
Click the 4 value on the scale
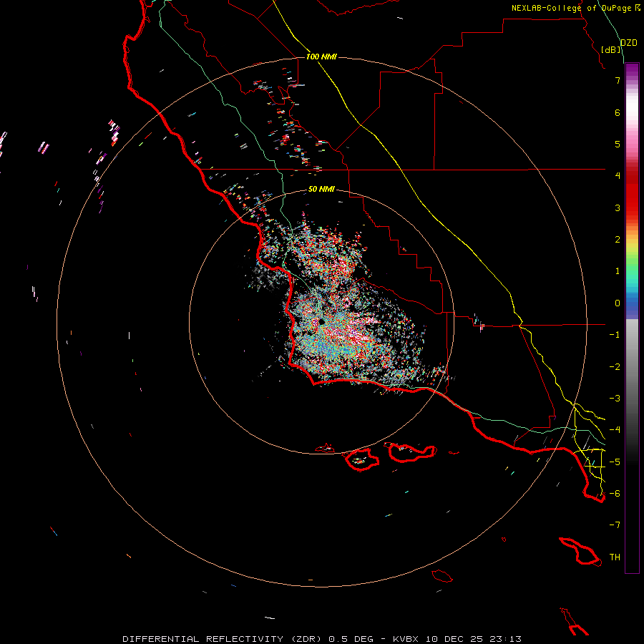click(x=618, y=176)
